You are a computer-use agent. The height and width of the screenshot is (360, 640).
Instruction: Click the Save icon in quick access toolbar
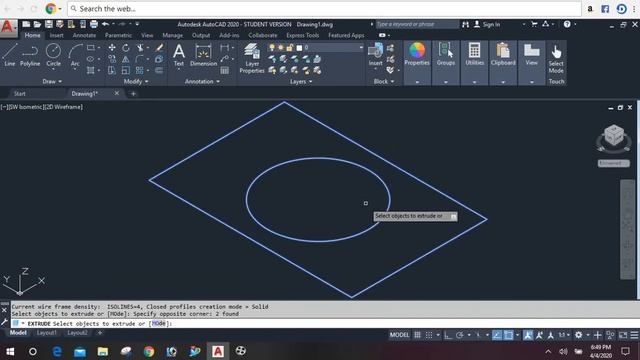pyautogui.click(x=49, y=24)
